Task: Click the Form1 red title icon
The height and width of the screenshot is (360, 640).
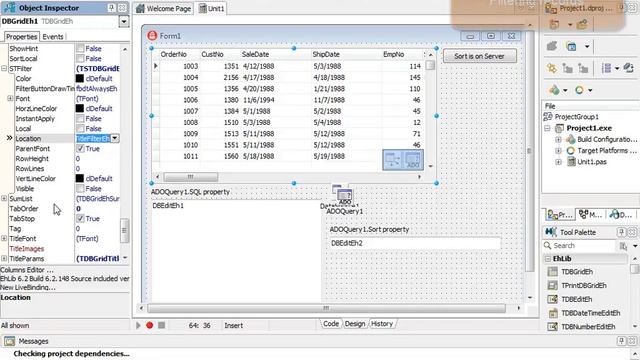Action: [x=152, y=36]
